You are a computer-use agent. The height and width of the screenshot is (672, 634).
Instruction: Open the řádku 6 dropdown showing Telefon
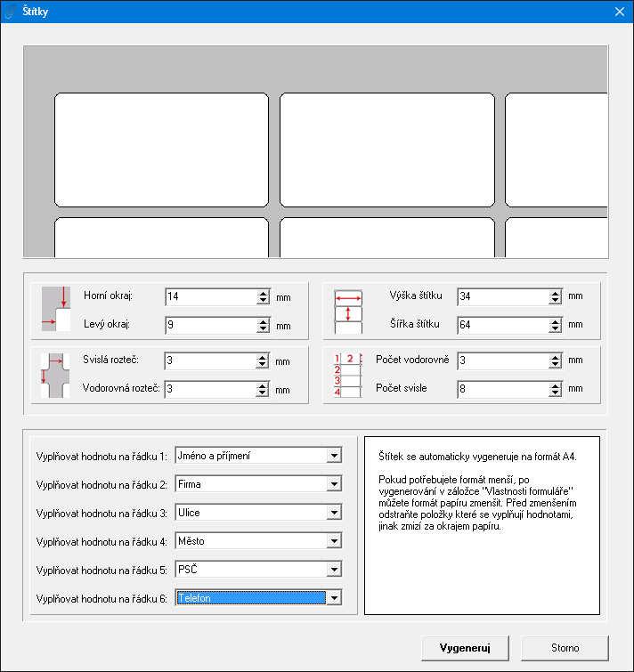334,597
